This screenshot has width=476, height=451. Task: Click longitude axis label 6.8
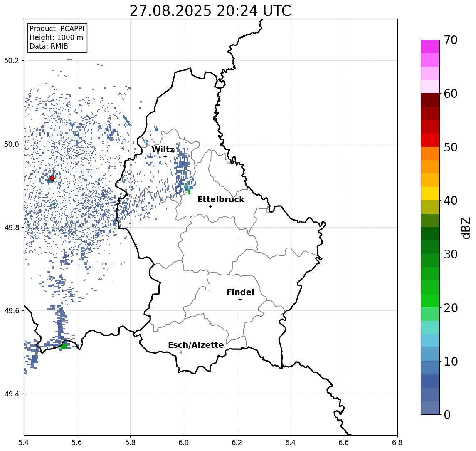tap(397, 443)
